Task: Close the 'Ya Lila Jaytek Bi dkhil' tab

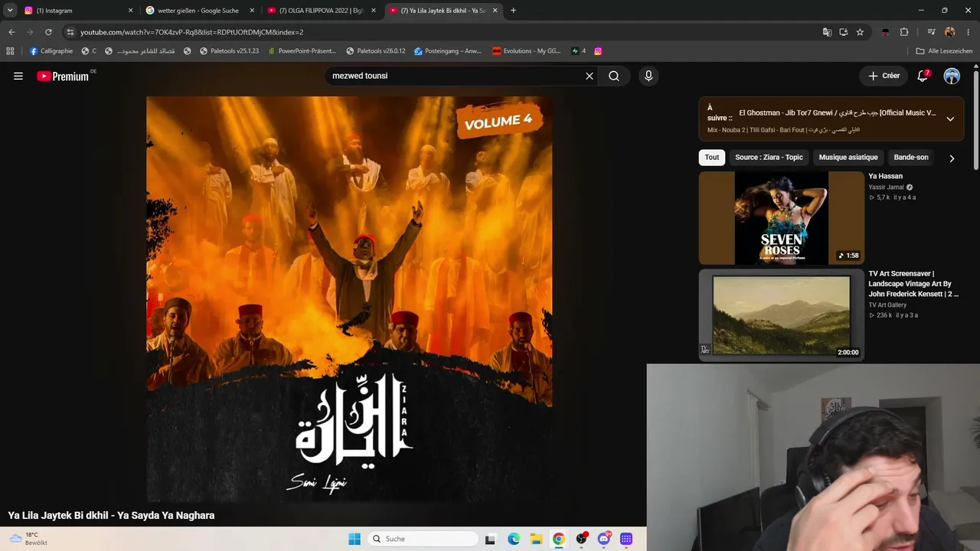Action: 495,11
